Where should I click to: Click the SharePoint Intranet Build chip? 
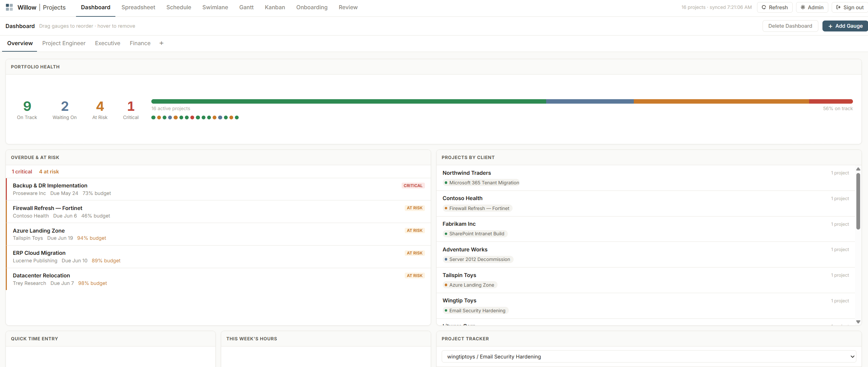point(475,234)
